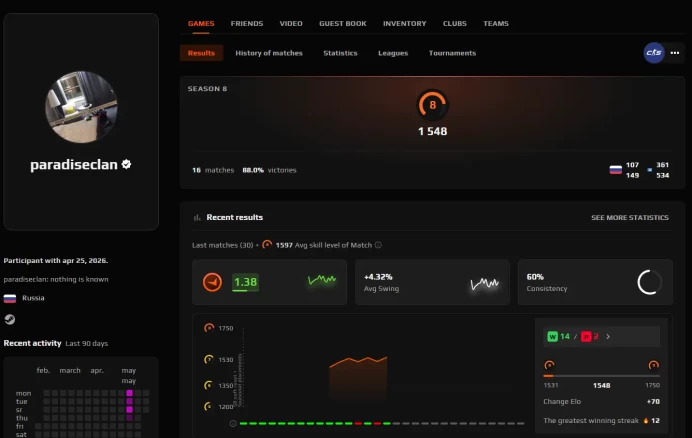This screenshot has height=438, width=692.
Task: Click the current level icon above 1531
Action: click(x=549, y=365)
